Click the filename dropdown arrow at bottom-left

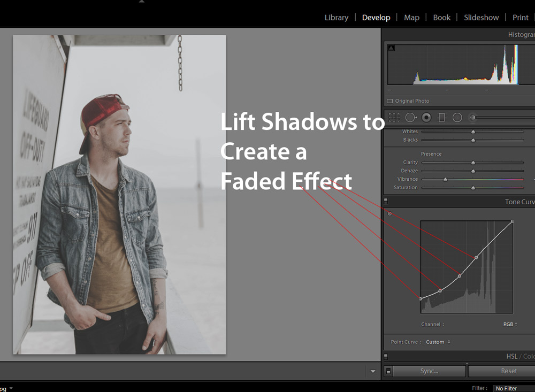[11, 388]
